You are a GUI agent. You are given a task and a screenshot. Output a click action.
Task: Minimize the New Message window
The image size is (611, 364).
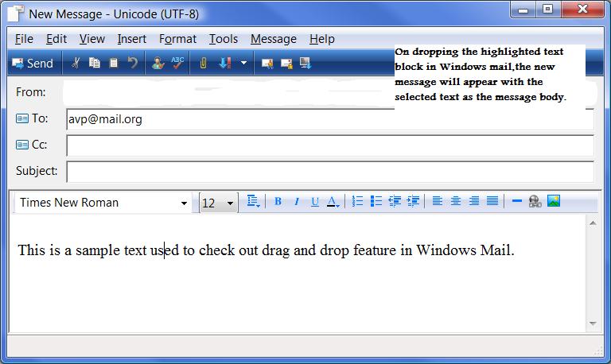click(x=523, y=10)
